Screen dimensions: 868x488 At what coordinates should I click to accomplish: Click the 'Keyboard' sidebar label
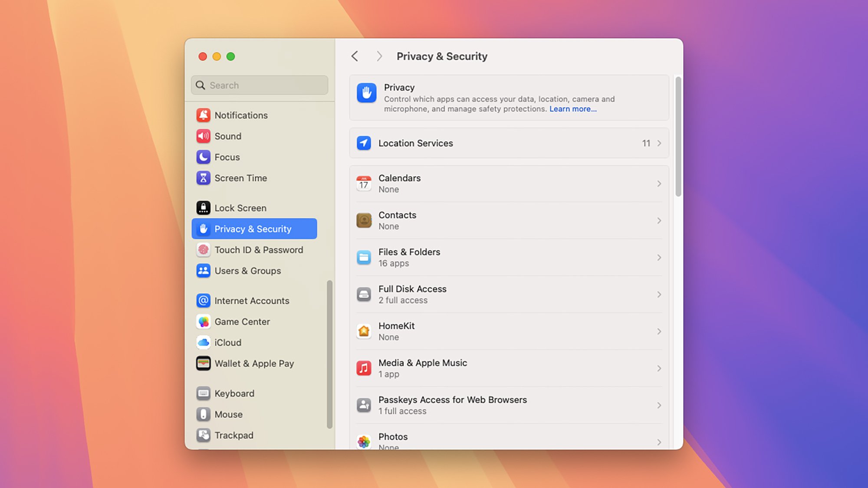point(234,393)
